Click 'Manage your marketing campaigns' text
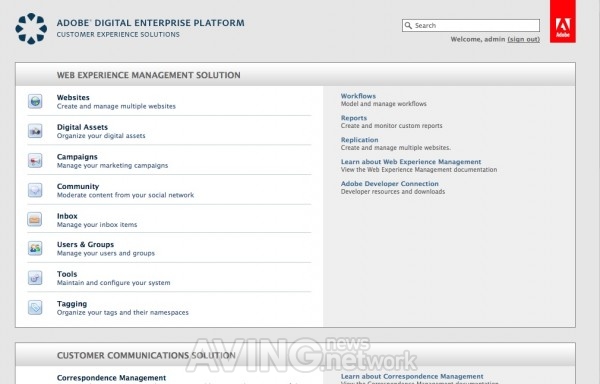The width and height of the screenshot is (600, 384). 112,166
